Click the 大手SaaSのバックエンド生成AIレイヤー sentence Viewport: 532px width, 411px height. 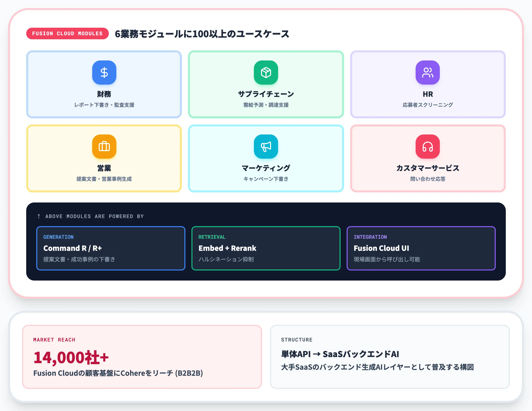pyautogui.click(x=377, y=367)
